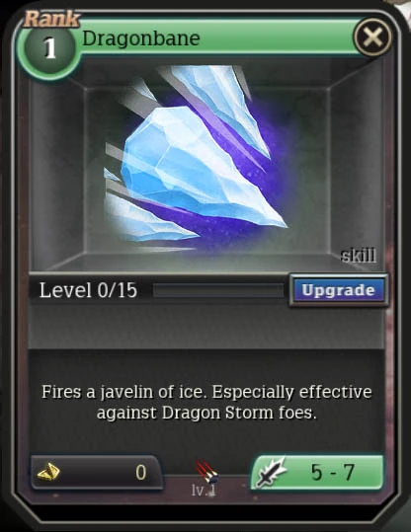Click the 5 - 7 damage value
This screenshot has width=411, height=532.
click(x=333, y=472)
